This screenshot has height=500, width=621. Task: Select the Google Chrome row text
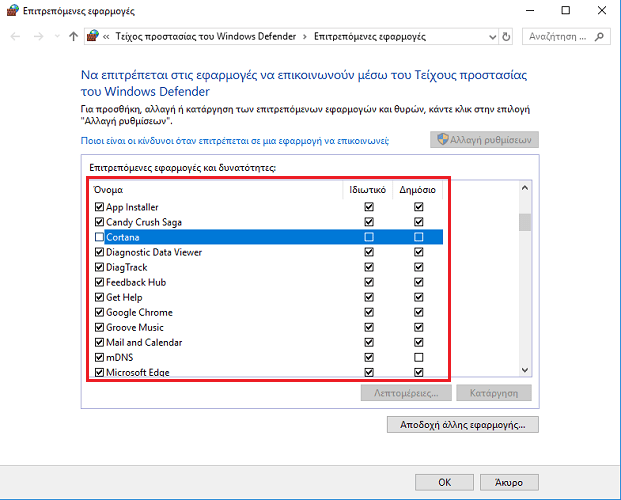pyautogui.click(x=139, y=313)
